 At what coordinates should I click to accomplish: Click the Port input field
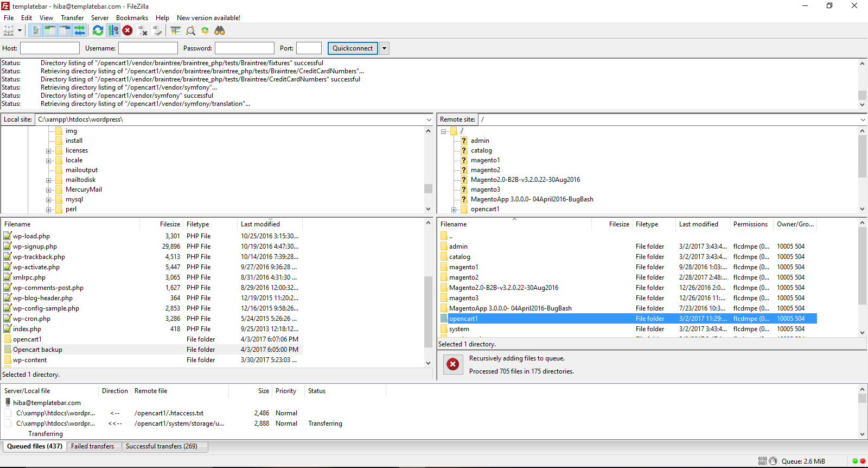pos(309,48)
